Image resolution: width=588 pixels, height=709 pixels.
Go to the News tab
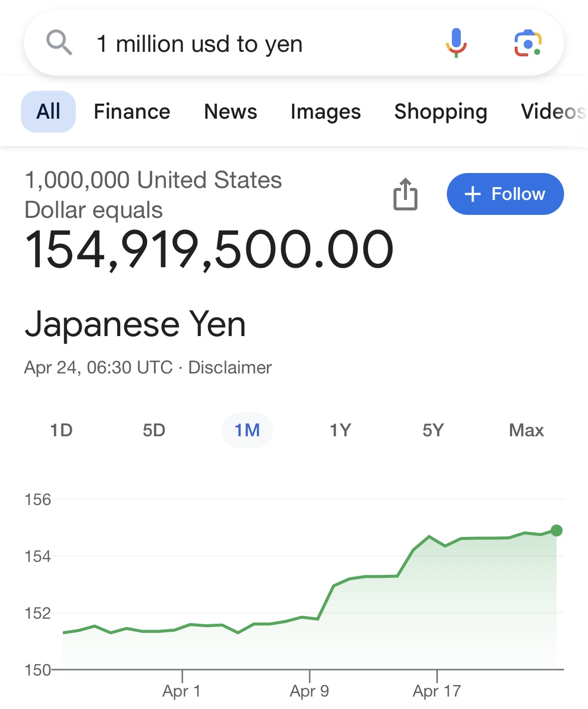coord(230,112)
